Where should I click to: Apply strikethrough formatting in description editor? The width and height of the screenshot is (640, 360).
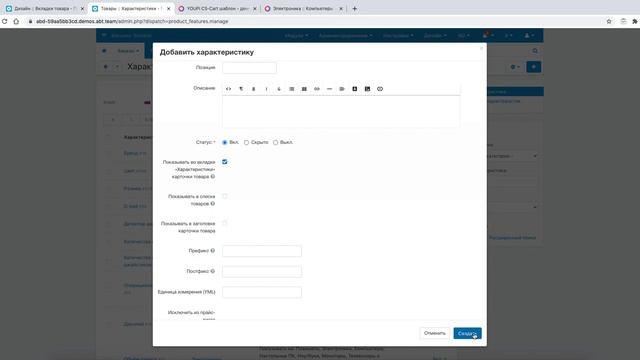279,89
